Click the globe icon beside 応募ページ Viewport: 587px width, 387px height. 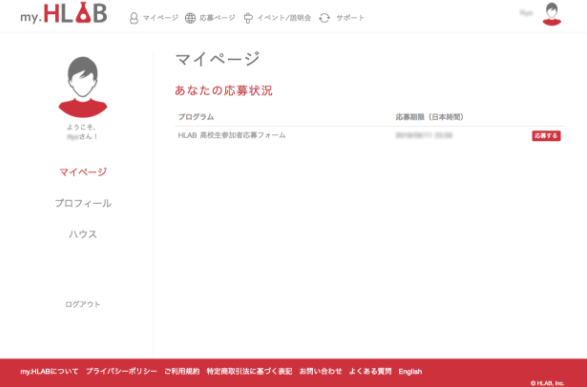click(x=190, y=18)
